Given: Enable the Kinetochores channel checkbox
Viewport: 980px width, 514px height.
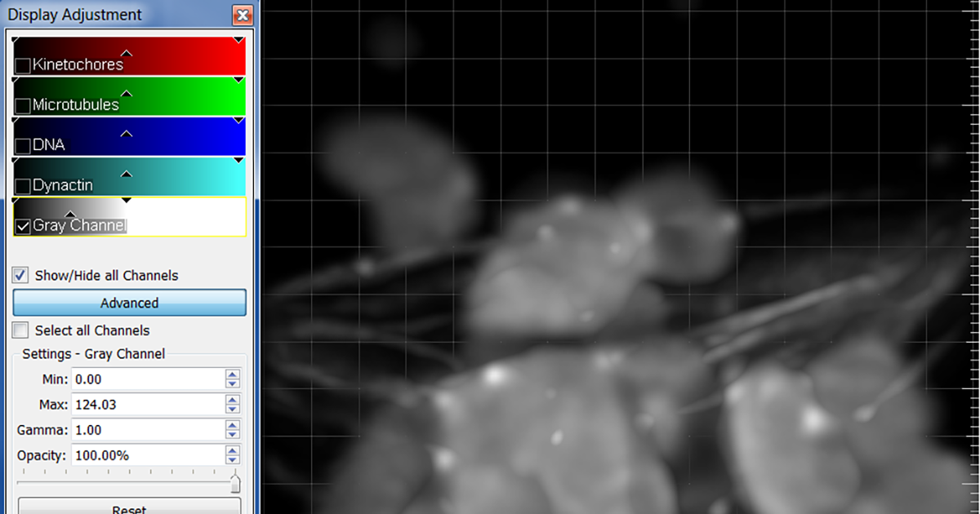Looking at the screenshot, I should pyautogui.click(x=23, y=65).
